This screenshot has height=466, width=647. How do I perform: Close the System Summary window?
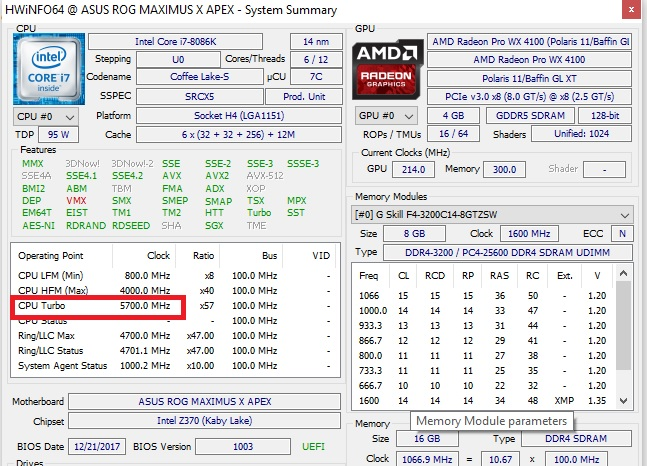click(631, 9)
